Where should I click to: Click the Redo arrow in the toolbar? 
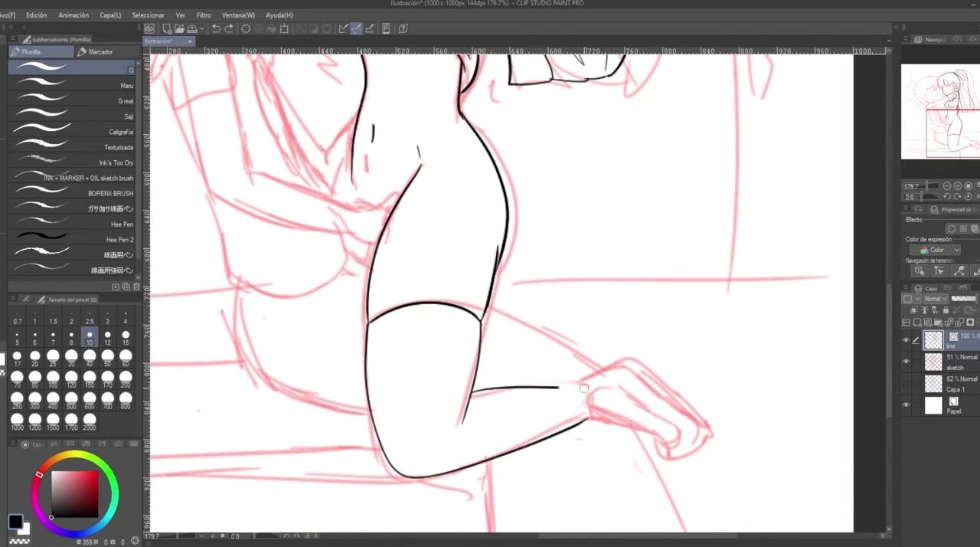point(229,29)
